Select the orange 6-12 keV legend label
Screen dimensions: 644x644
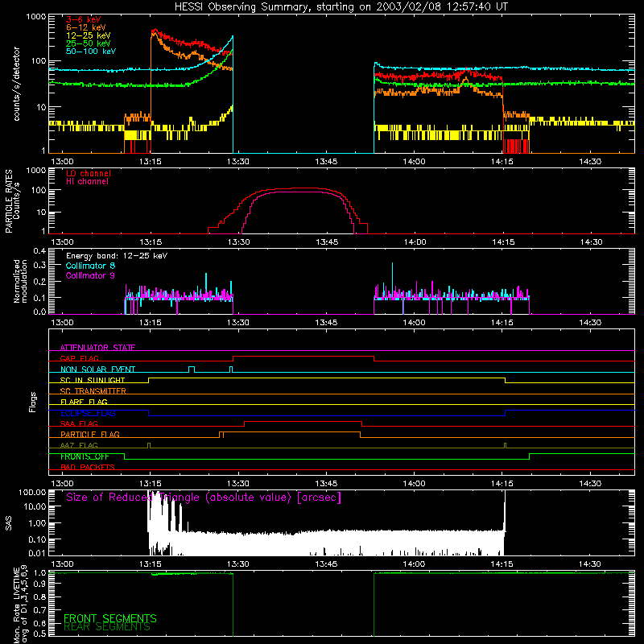(x=86, y=27)
